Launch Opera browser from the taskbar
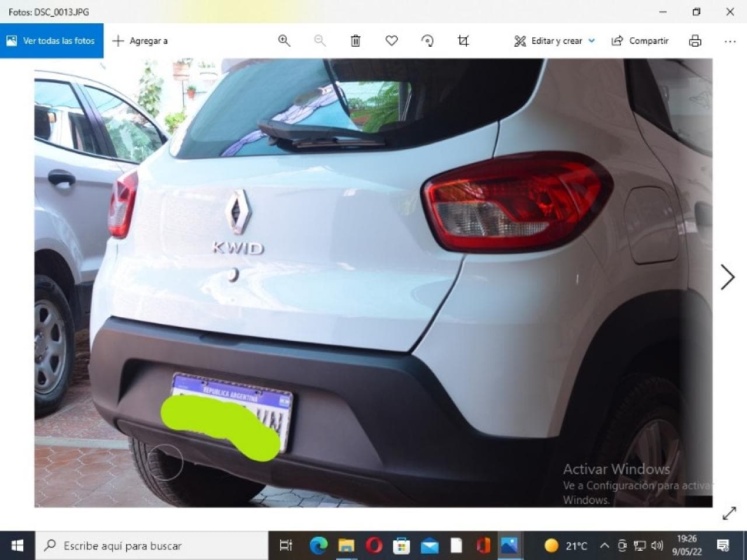 [x=373, y=546]
